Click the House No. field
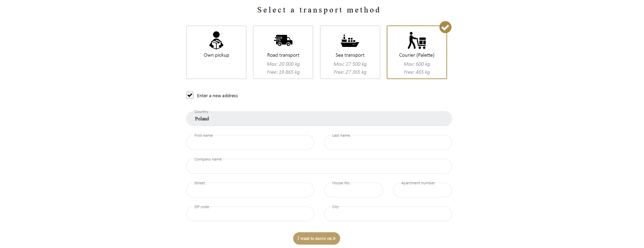The width and height of the screenshot is (644, 248). (354, 190)
